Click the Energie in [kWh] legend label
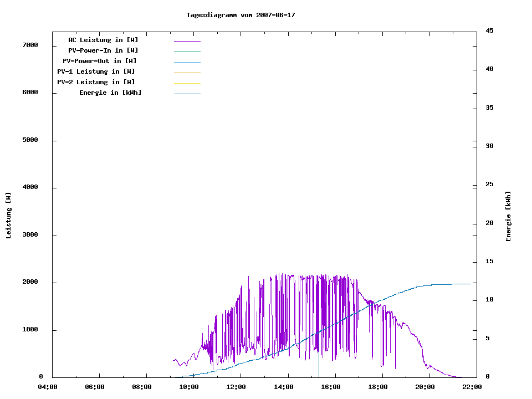The height and width of the screenshot is (399, 532). 110,93
